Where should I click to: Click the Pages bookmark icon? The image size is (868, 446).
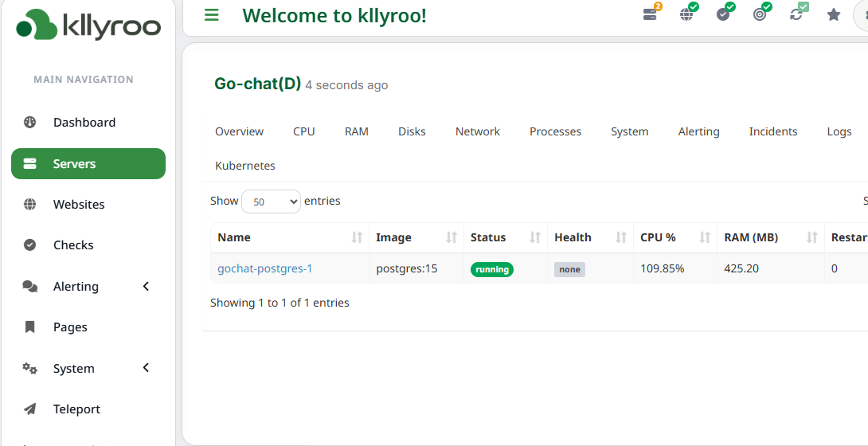coord(30,327)
